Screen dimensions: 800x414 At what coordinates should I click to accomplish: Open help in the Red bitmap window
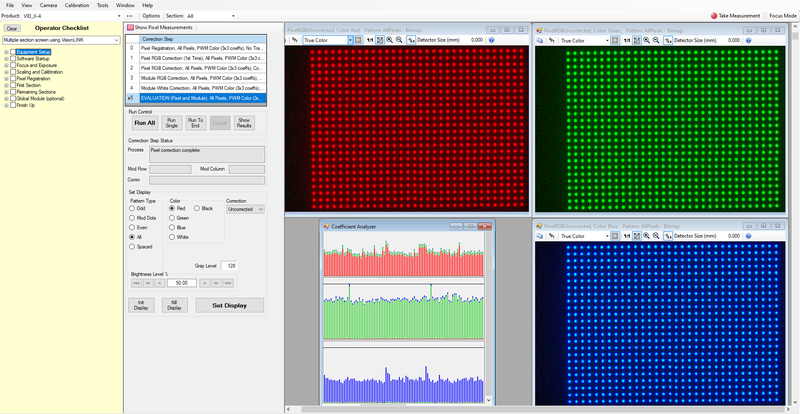(x=491, y=40)
